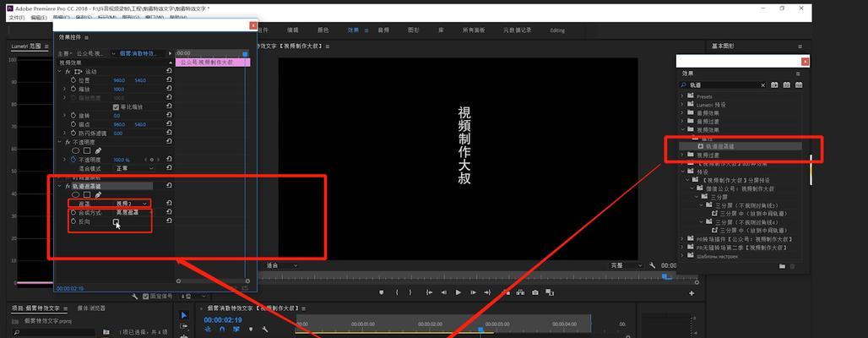Collapse the 视频效果 folder
This screenshot has width=868, height=338.
[682, 129]
